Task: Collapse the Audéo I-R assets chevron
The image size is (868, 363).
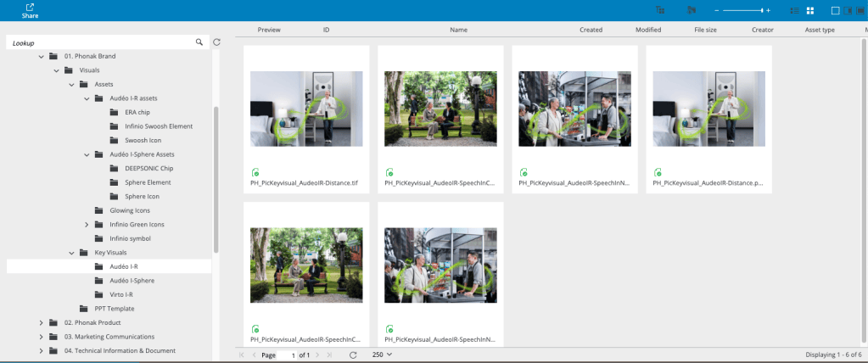Action: tap(87, 98)
